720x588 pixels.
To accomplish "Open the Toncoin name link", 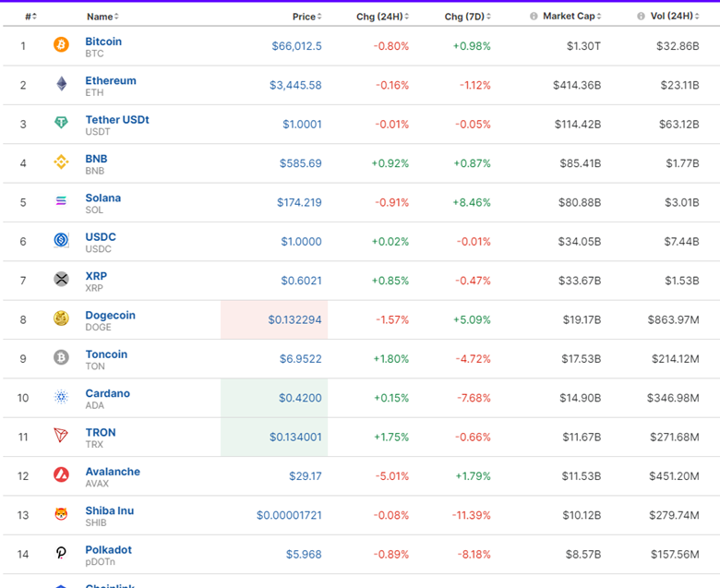I will (x=106, y=354).
